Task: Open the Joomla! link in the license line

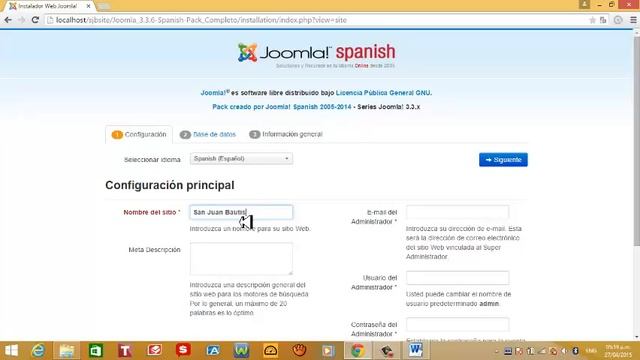Action: point(215,93)
